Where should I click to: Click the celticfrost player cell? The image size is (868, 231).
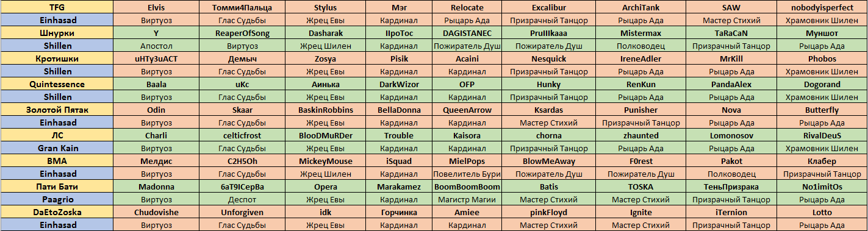242,135
